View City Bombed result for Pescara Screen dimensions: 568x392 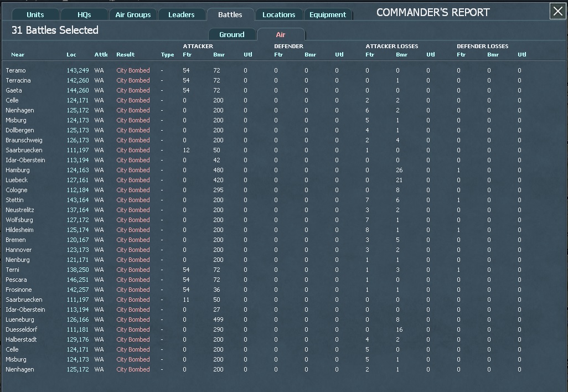coord(133,280)
